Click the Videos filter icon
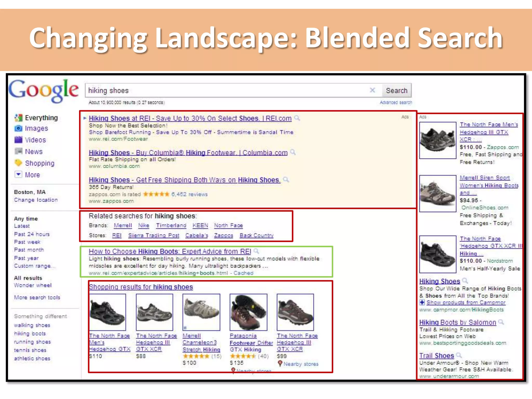This screenshot has height=399, width=532. [x=18, y=140]
